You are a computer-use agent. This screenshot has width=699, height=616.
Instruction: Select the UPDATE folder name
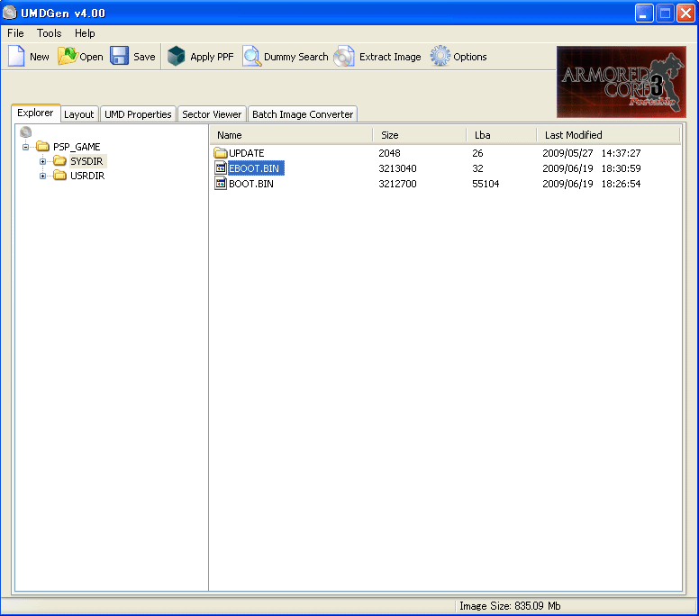pos(247,153)
